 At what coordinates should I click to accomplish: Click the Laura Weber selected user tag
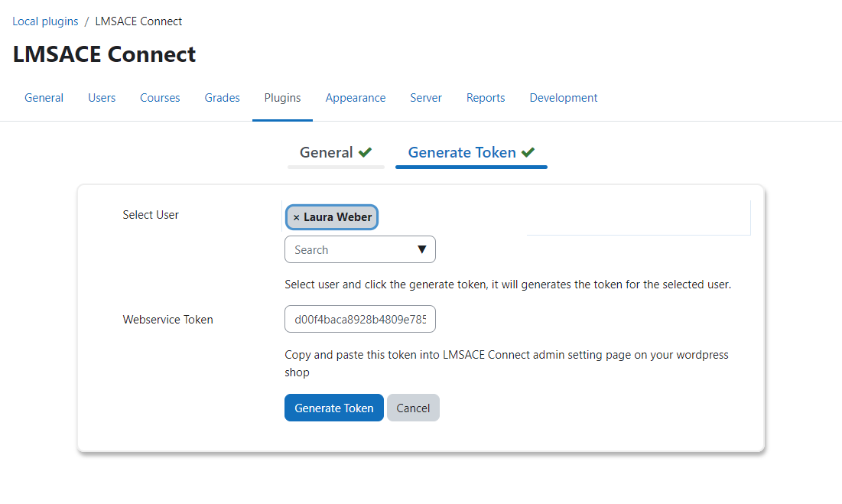[x=332, y=217]
